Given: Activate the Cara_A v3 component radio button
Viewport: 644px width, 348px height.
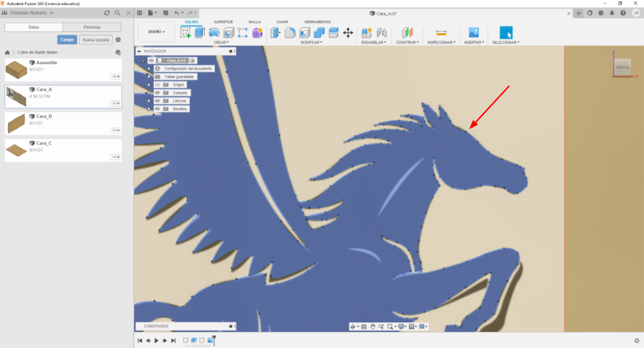Looking at the screenshot, I should [x=192, y=61].
